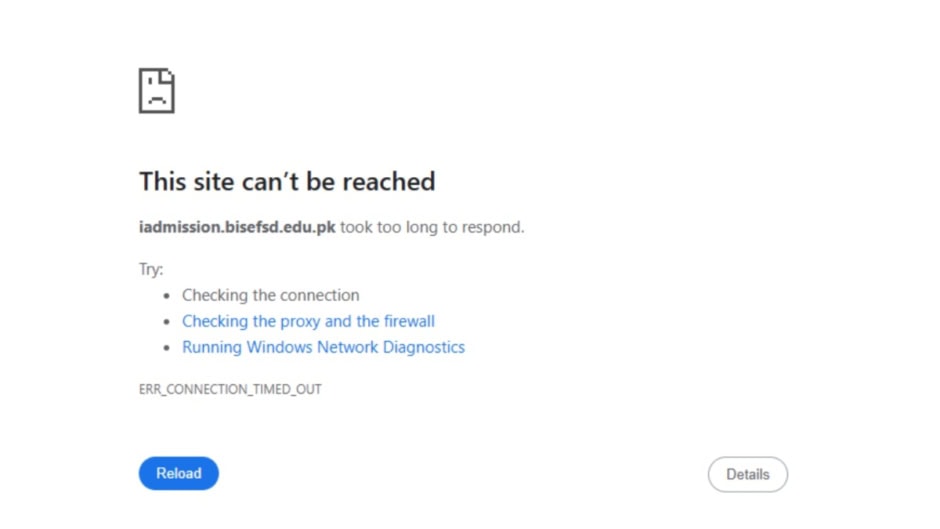This screenshot has height=529, width=940.
Task: Open 'Checking the proxy and the firewall' link
Action: (x=308, y=321)
